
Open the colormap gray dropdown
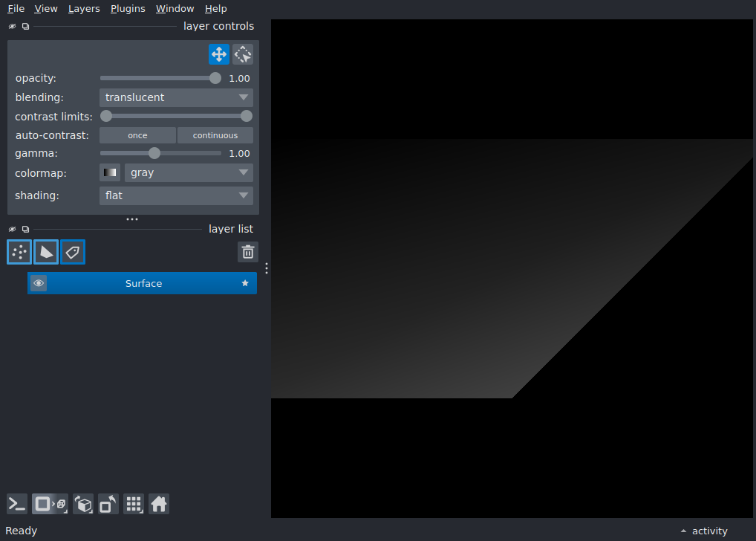point(189,172)
